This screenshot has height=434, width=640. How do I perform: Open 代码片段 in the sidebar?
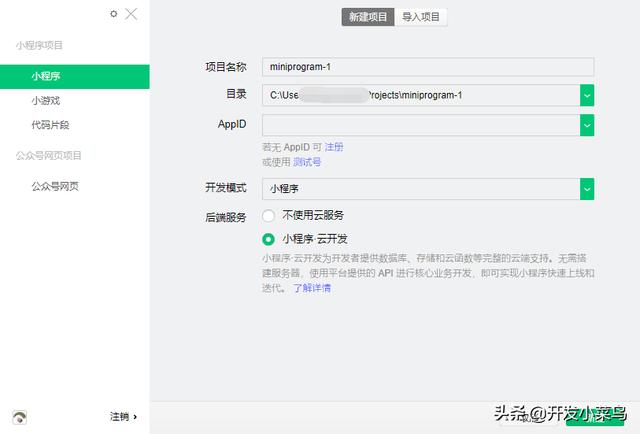(x=50, y=125)
